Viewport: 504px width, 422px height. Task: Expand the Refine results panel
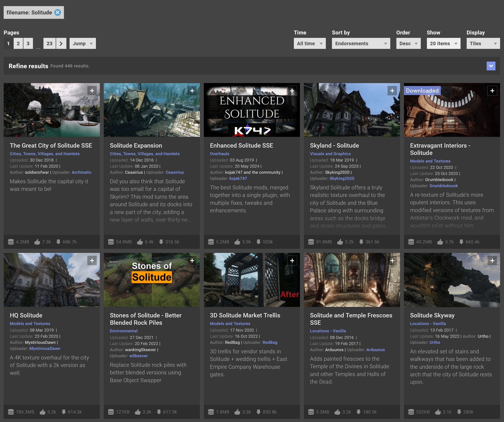tap(491, 66)
